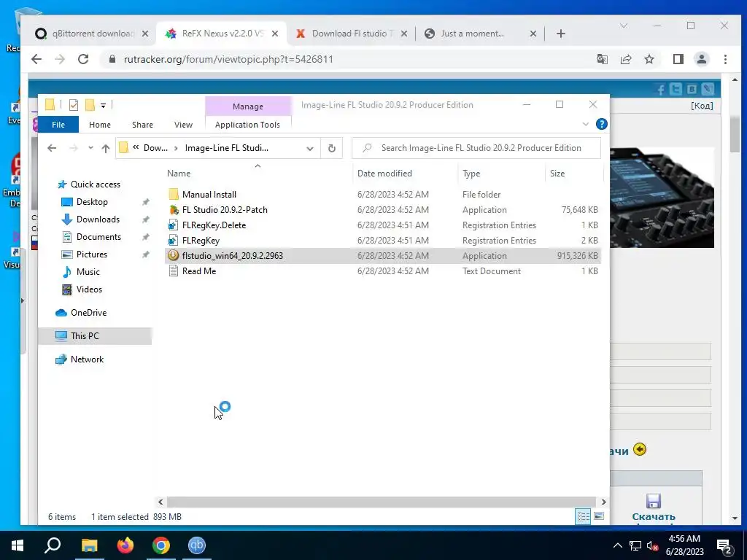This screenshot has width=747, height=560.
Task: Open the Chrome profile avatar
Action: point(701,59)
